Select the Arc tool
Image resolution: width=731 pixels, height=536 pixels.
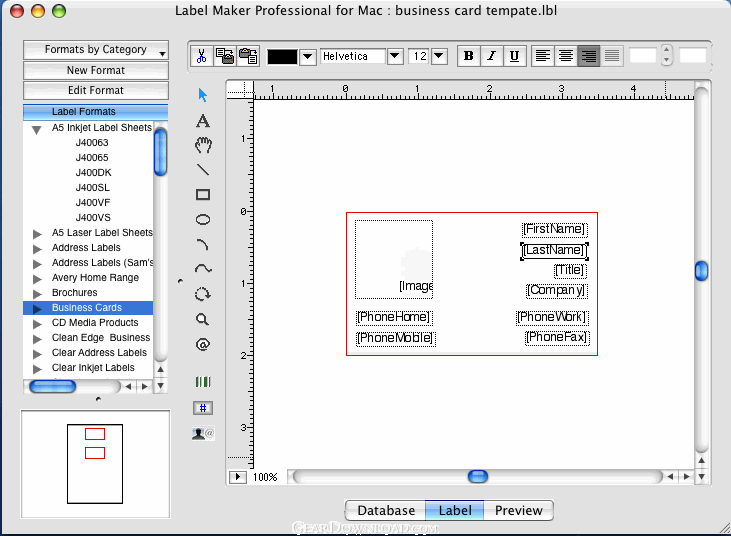[x=203, y=245]
